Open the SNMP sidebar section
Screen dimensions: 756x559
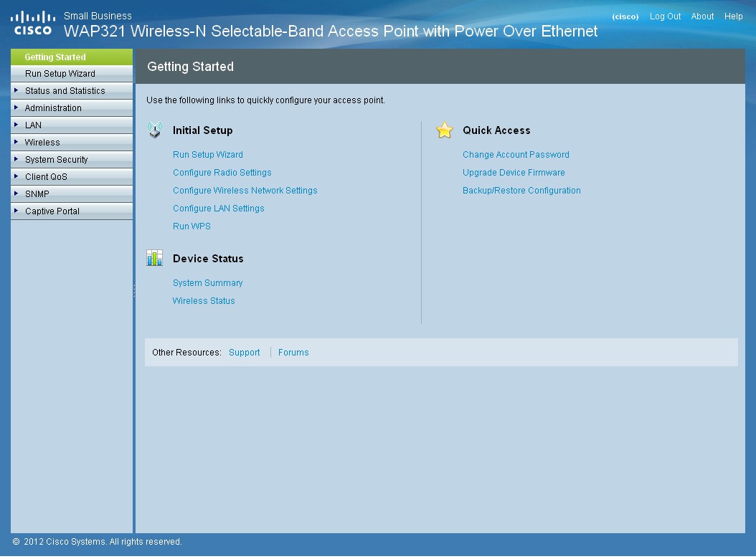[x=71, y=193]
